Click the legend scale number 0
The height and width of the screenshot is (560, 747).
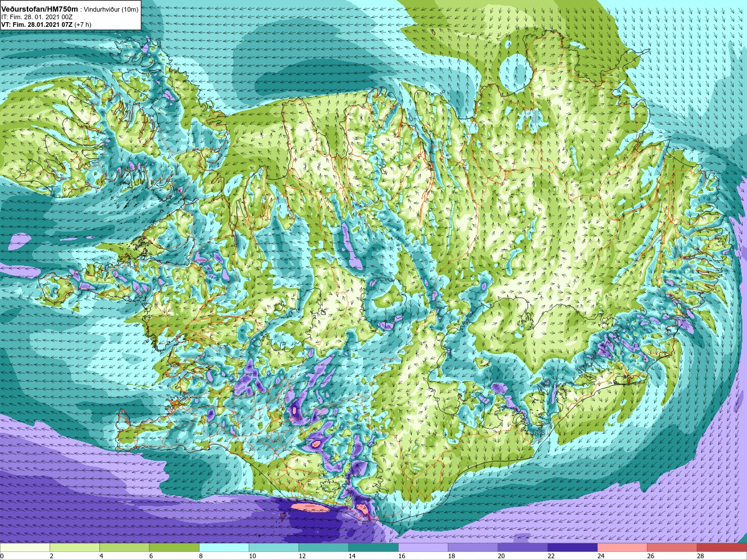pos(2,556)
